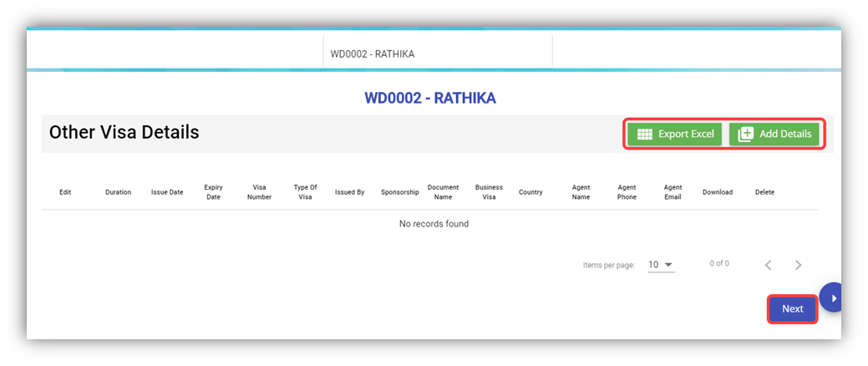
Task: Select the Download column header
Action: tap(717, 192)
